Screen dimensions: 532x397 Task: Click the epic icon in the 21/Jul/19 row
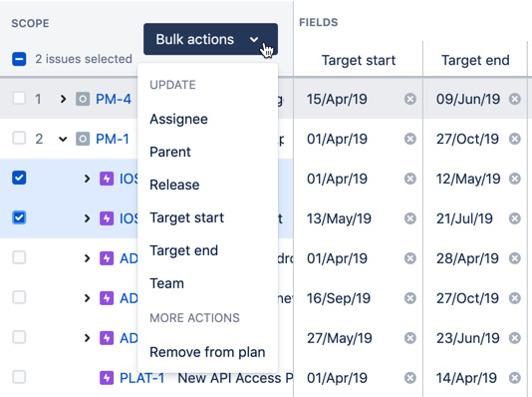tap(107, 218)
